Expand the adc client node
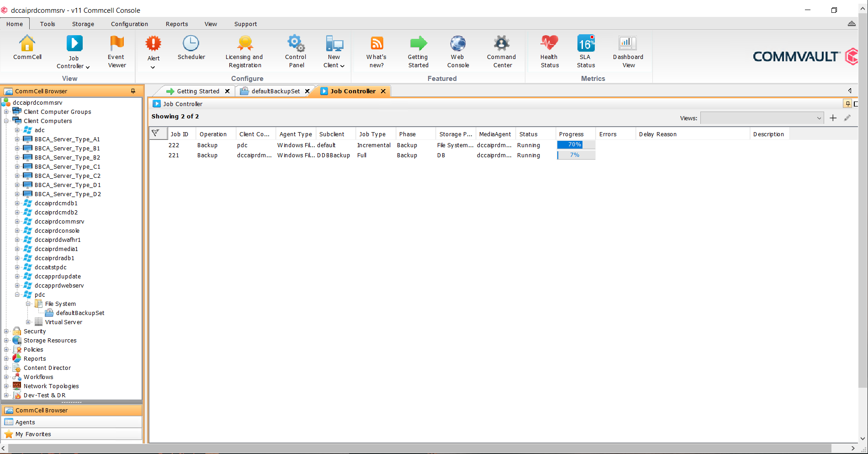 click(17, 130)
